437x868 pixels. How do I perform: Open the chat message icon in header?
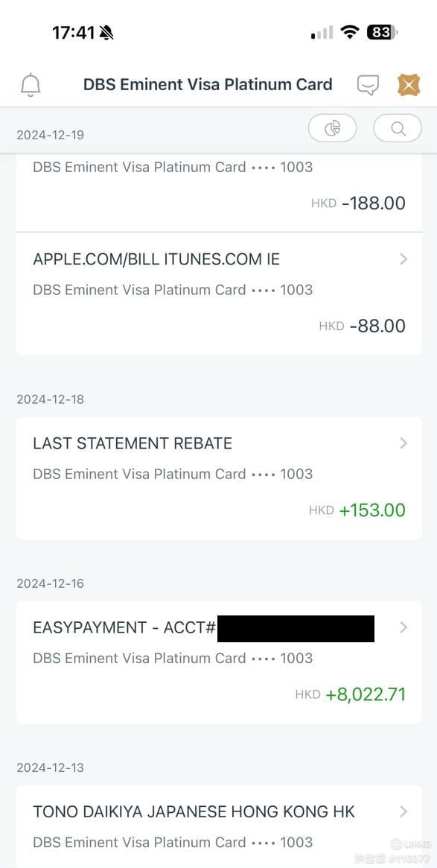(x=368, y=85)
